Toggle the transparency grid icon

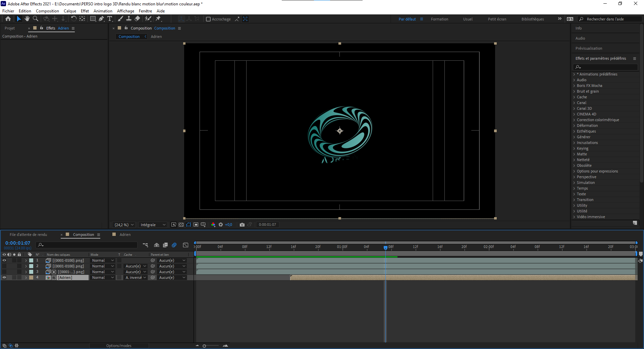pyautogui.click(x=181, y=225)
